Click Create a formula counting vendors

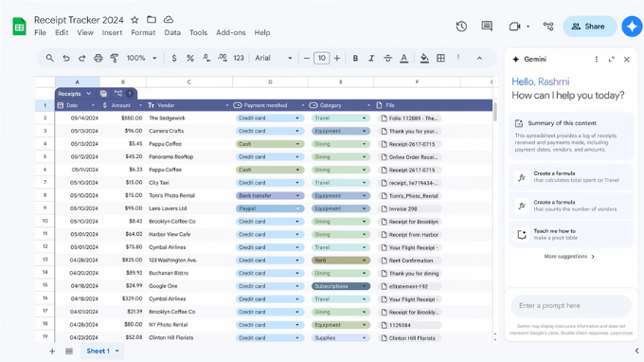pyautogui.click(x=571, y=206)
